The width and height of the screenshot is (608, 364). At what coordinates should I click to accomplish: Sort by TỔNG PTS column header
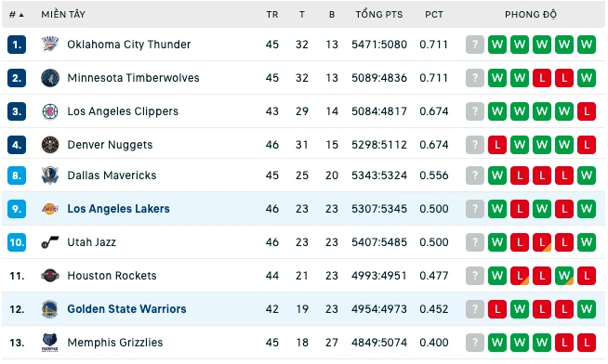click(x=379, y=15)
